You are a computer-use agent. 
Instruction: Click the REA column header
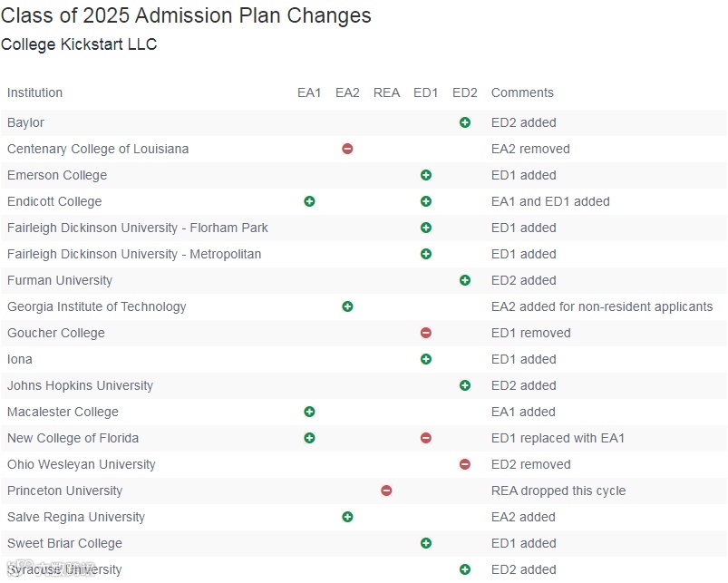click(x=386, y=92)
